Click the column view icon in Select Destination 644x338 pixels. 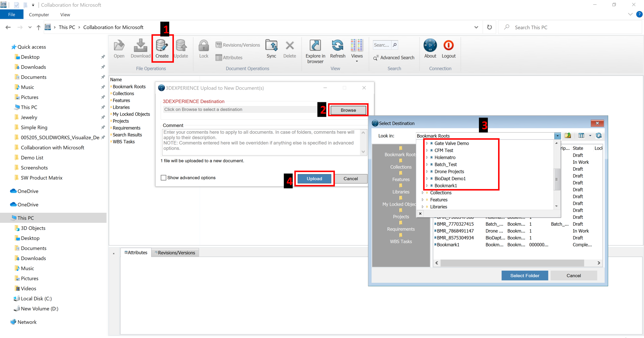coord(581,136)
